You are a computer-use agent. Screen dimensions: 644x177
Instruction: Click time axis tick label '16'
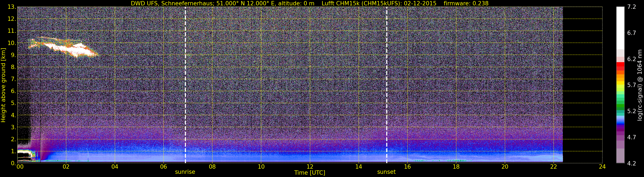click(x=407, y=167)
